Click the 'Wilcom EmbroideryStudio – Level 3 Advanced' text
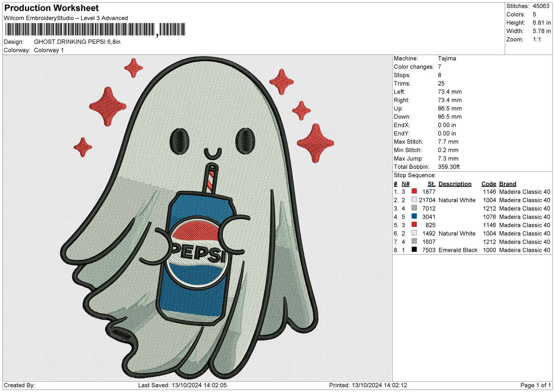The width and height of the screenshot is (555, 392). pos(66,18)
